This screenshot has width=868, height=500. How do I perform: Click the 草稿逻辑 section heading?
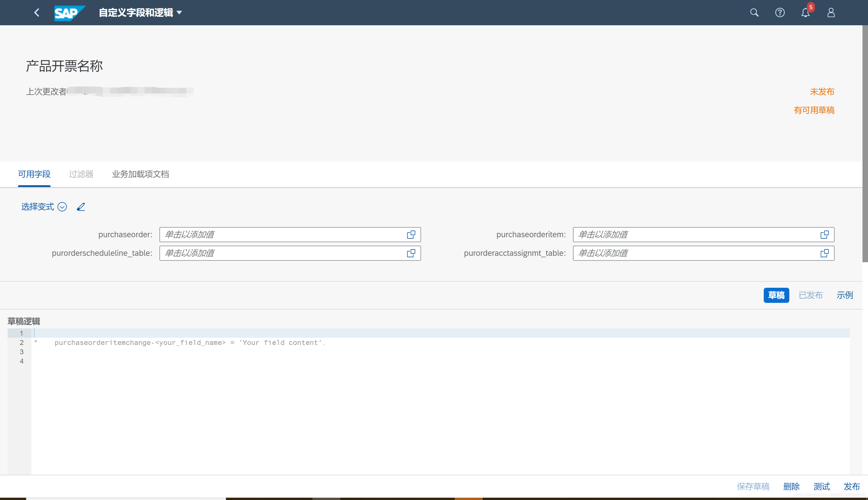(24, 321)
